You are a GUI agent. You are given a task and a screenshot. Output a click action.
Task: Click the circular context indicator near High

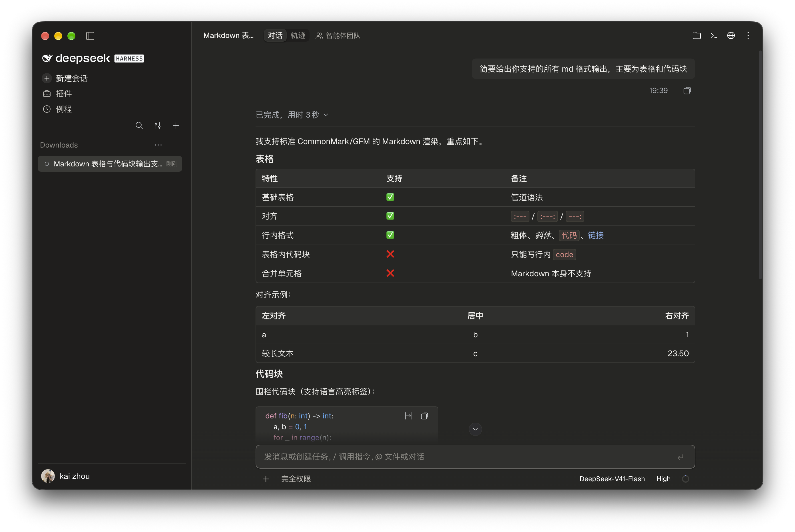coord(685,479)
